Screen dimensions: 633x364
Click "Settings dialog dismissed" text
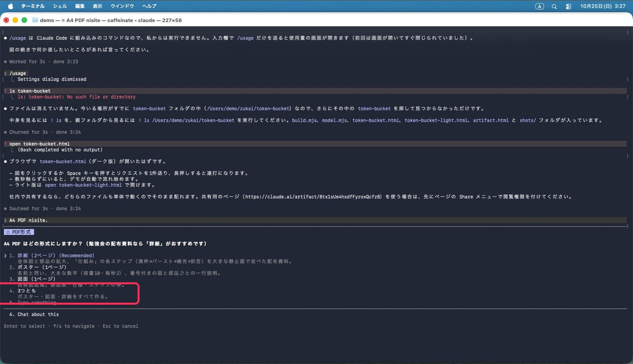(52, 79)
